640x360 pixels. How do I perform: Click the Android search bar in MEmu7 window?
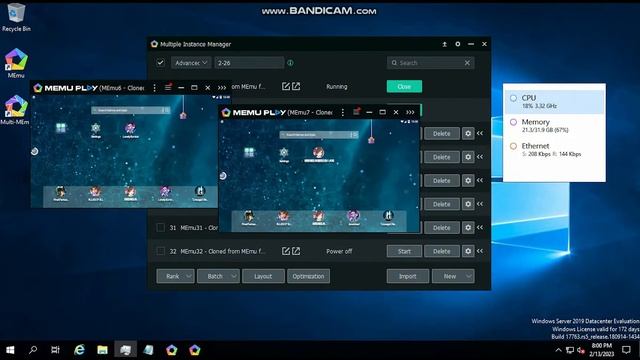click(x=319, y=135)
